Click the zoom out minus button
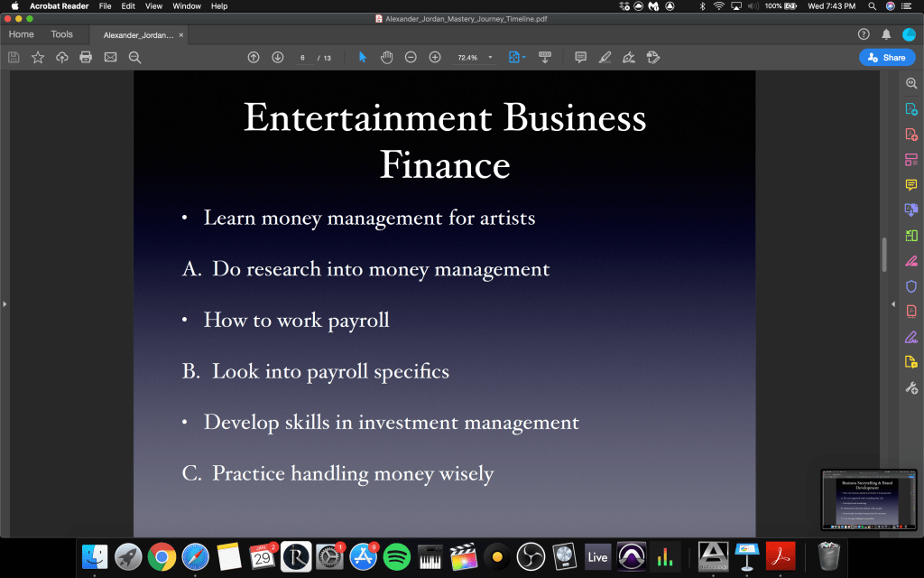The width and height of the screenshot is (924, 578). point(411,57)
